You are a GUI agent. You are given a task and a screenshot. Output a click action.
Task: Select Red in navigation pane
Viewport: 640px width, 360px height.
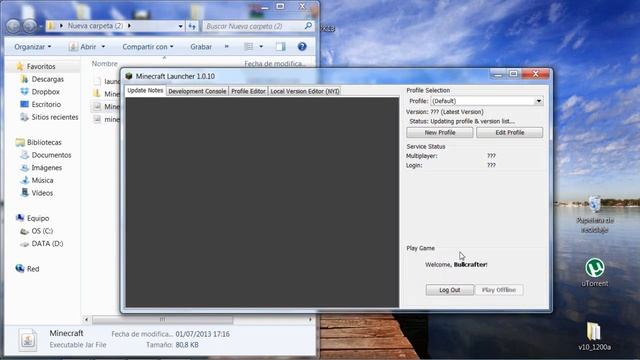point(33,269)
